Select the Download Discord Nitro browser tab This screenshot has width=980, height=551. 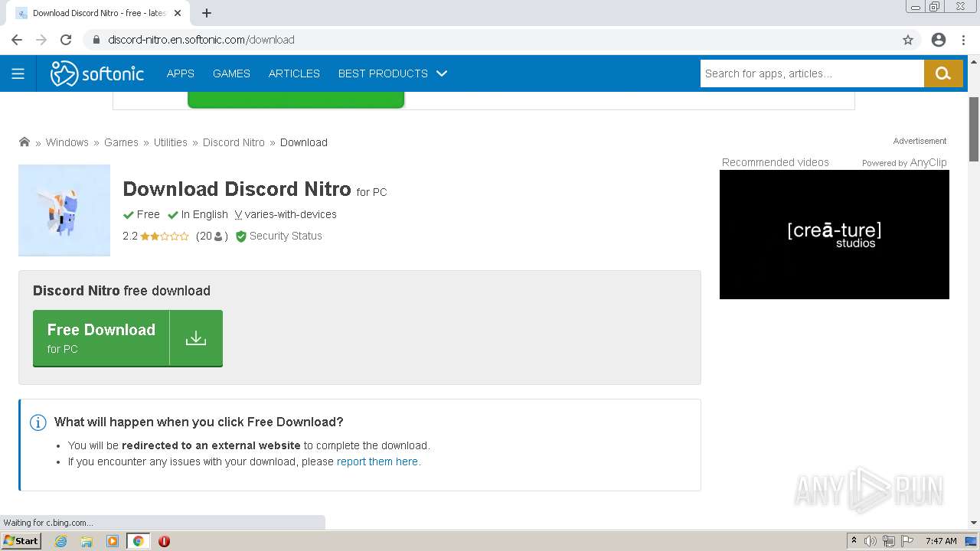(x=98, y=13)
